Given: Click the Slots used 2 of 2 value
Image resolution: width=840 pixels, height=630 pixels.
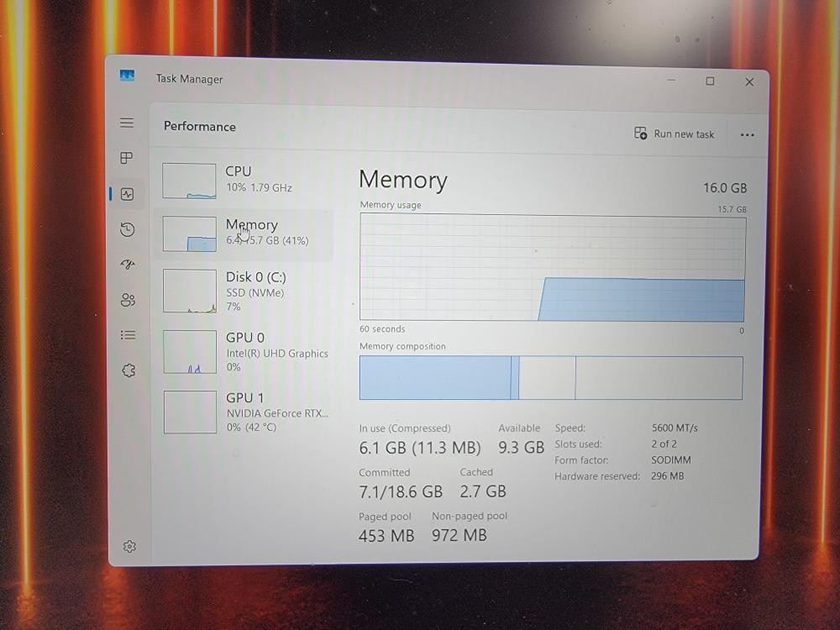Looking at the screenshot, I should (664, 444).
